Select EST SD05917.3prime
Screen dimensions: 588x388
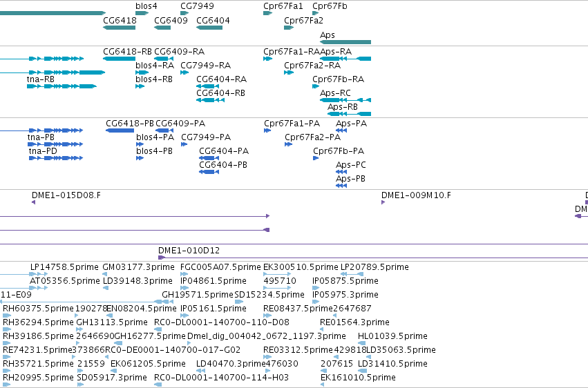click(x=81, y=385)
